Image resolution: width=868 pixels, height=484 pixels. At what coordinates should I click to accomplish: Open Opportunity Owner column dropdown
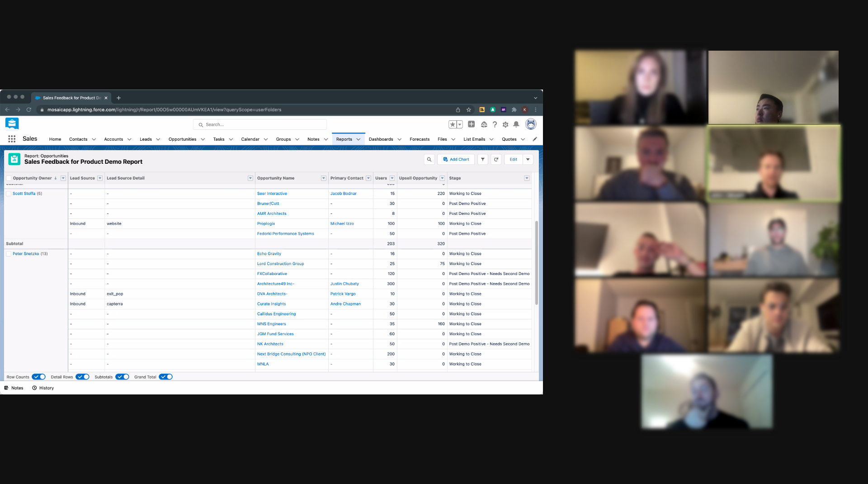(x=63, y=178)
